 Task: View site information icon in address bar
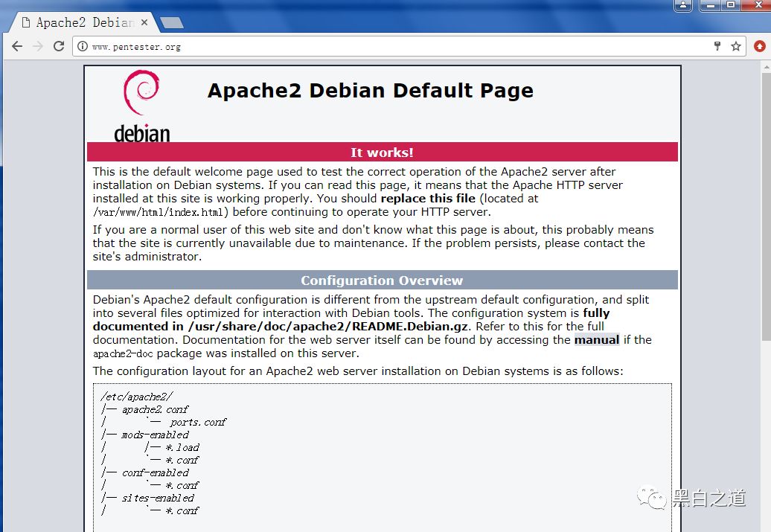click(x=83, y=46)
